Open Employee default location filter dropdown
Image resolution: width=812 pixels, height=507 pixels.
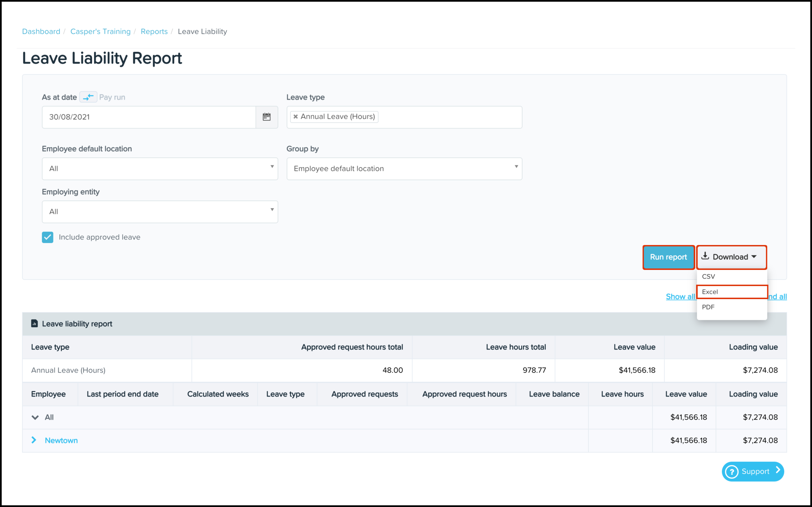(160, 169)
